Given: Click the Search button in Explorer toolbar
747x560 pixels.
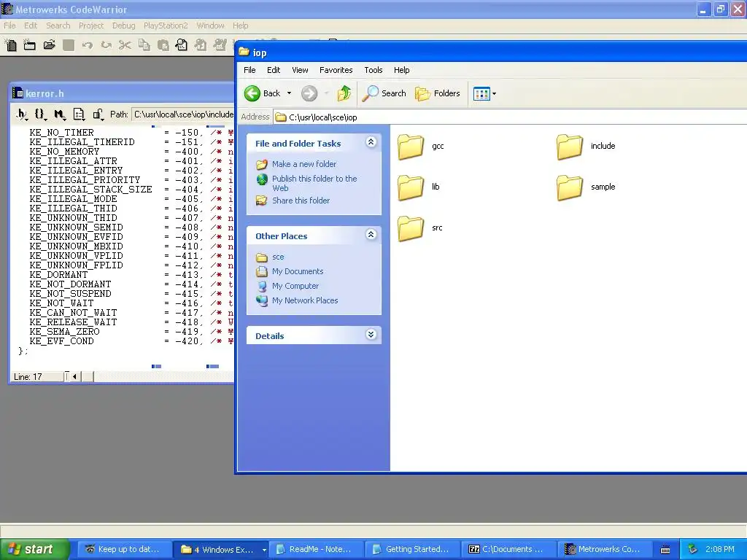Looking at the screenshot, I should pyautogui.click(x=384, y=93).
